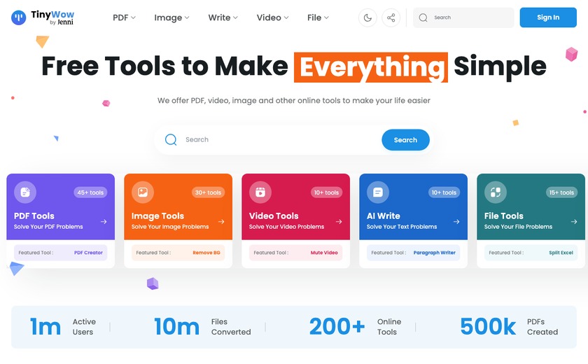This screenshot has height=364, width=588.
Task: Click the "10m" Files Converted stat
Action: tap(176, 326)
